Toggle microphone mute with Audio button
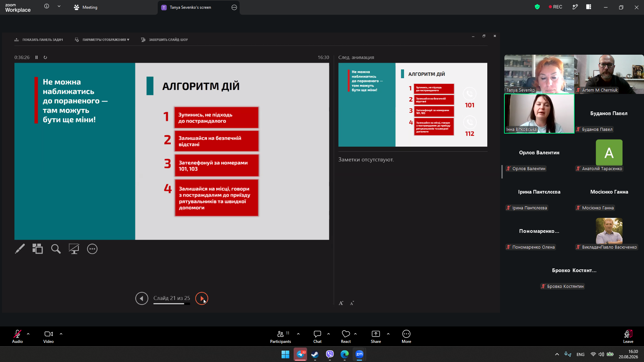Screen dimensions: 644x362 pos(17,337)
